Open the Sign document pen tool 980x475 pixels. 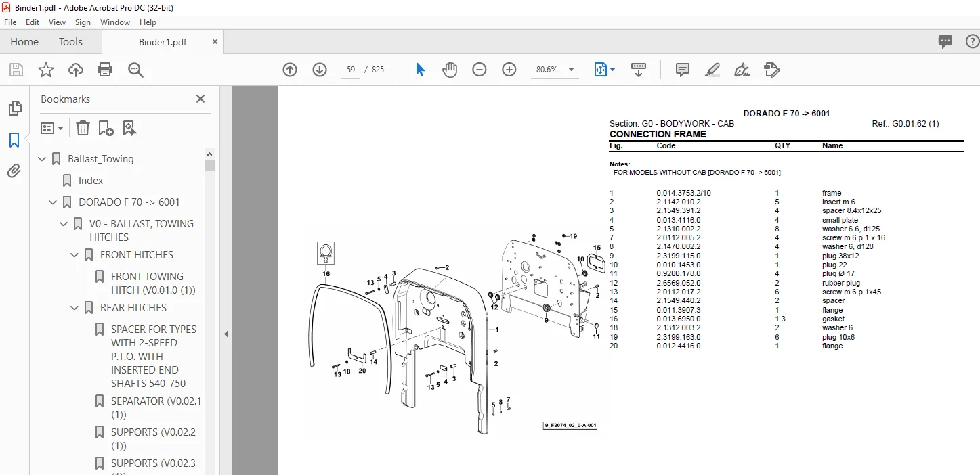click(x=742, y=70)
